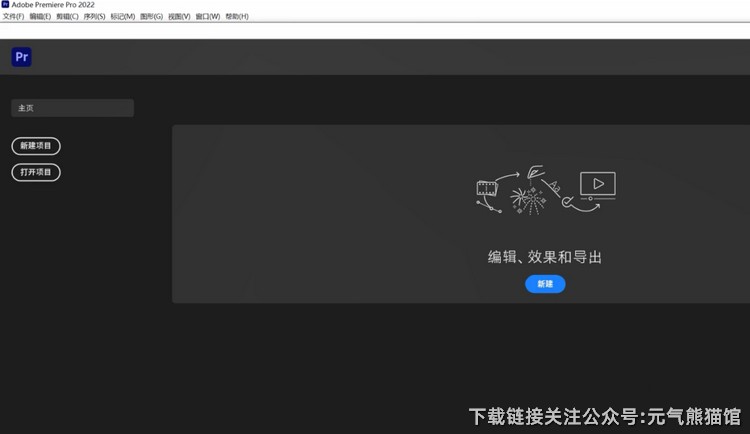Click the 新建项目 button
This screenshot has width=750, height=434.
[36, 146]
